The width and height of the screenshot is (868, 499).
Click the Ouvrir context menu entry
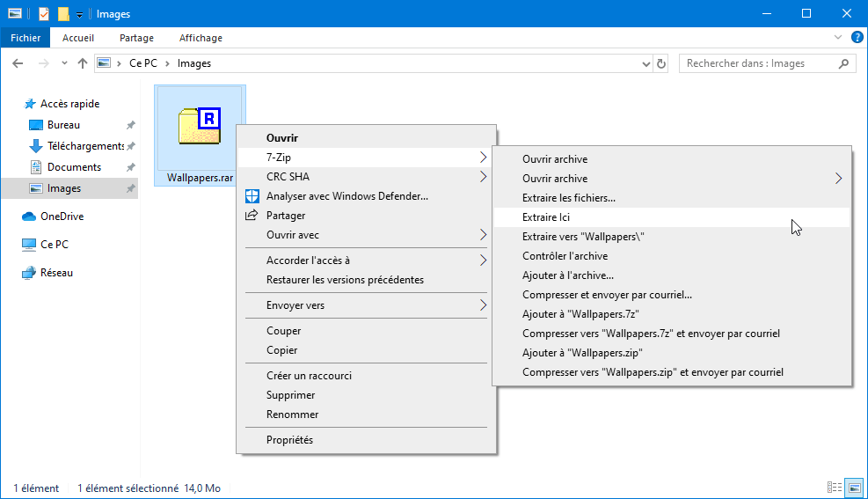tap(366, 138)
